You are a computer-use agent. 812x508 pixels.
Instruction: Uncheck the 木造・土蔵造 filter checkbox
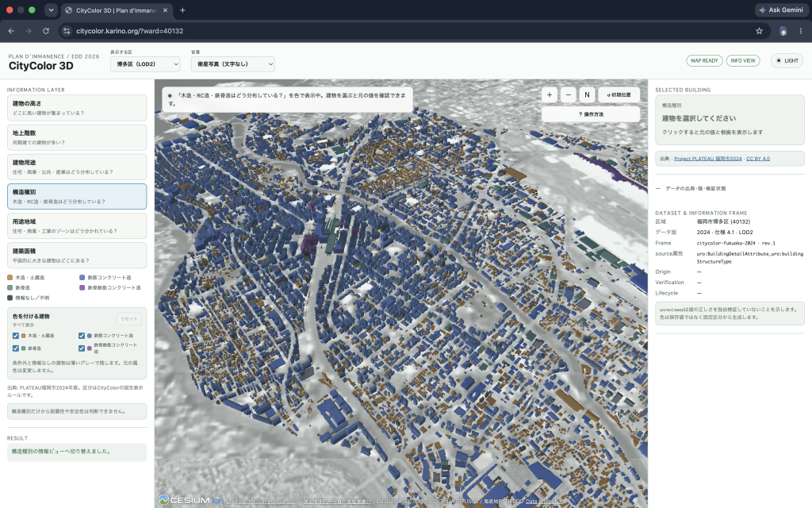(x=16, y=336)
